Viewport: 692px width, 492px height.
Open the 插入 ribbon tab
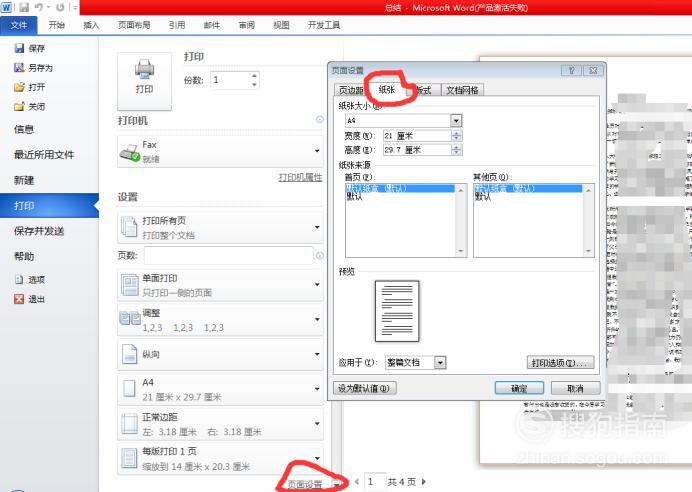tap(91, 25)
